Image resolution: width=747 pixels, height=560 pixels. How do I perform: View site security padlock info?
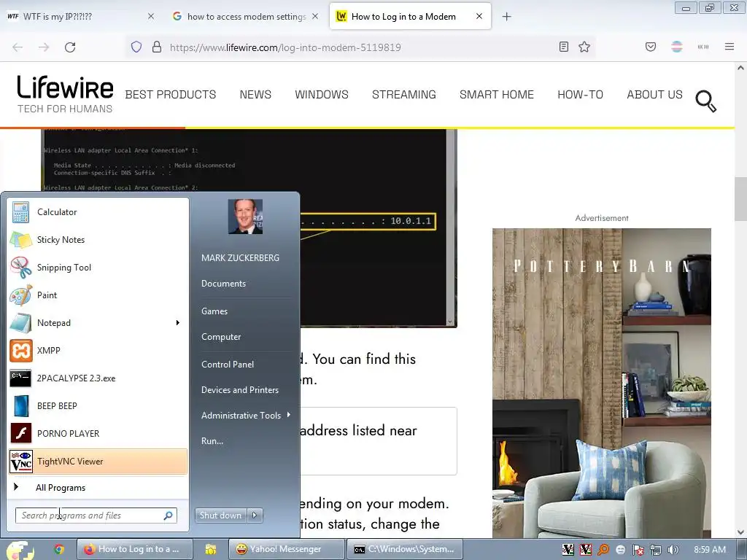pos(157,47)
